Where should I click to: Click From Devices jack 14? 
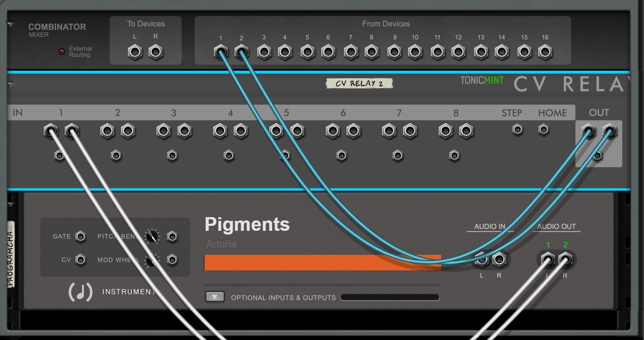point(501,52)
